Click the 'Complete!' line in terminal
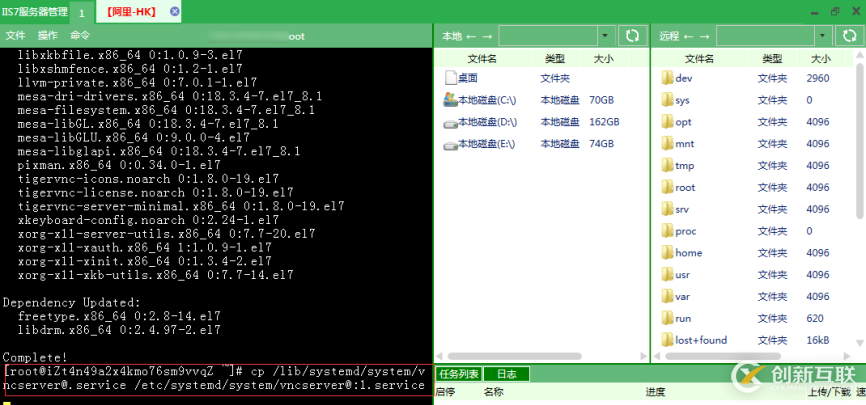Screen dimensions: 866x405 click(x=35, y=358)
